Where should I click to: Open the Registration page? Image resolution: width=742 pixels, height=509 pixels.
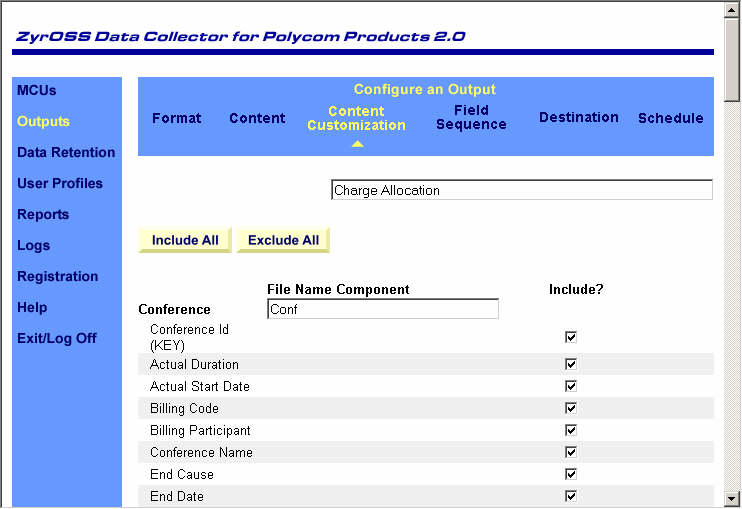(57, 276)
